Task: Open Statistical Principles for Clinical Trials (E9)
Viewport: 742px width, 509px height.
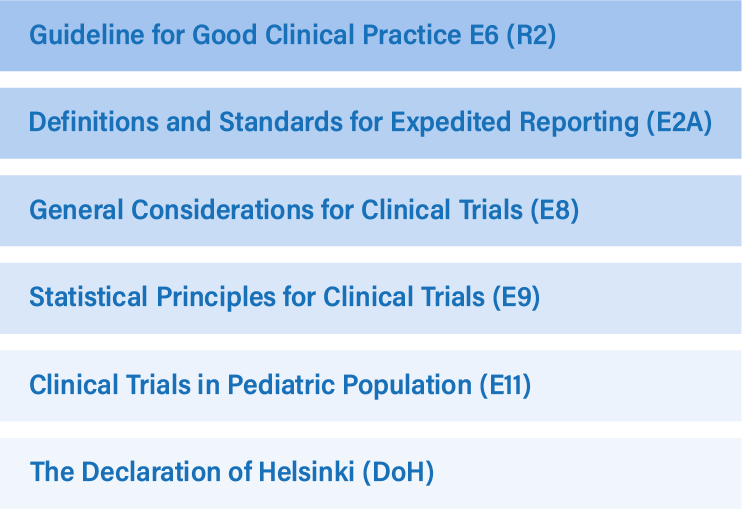Action: [371, 298]
